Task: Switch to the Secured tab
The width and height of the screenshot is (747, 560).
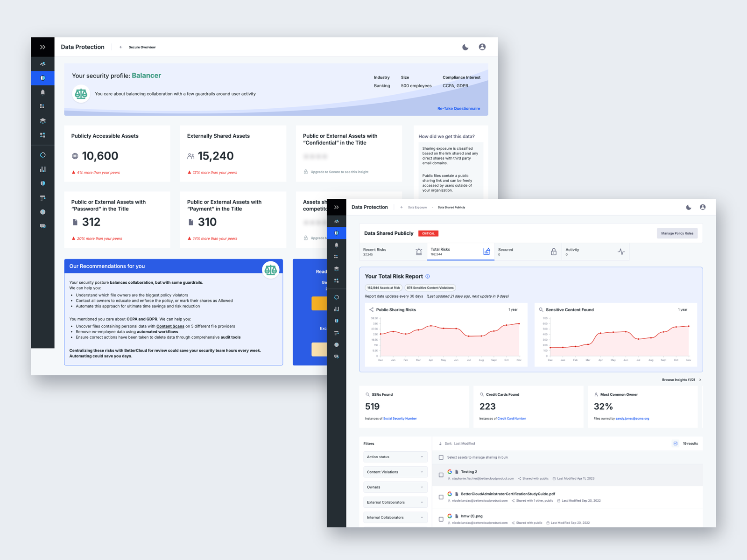Action: (528, 252)
